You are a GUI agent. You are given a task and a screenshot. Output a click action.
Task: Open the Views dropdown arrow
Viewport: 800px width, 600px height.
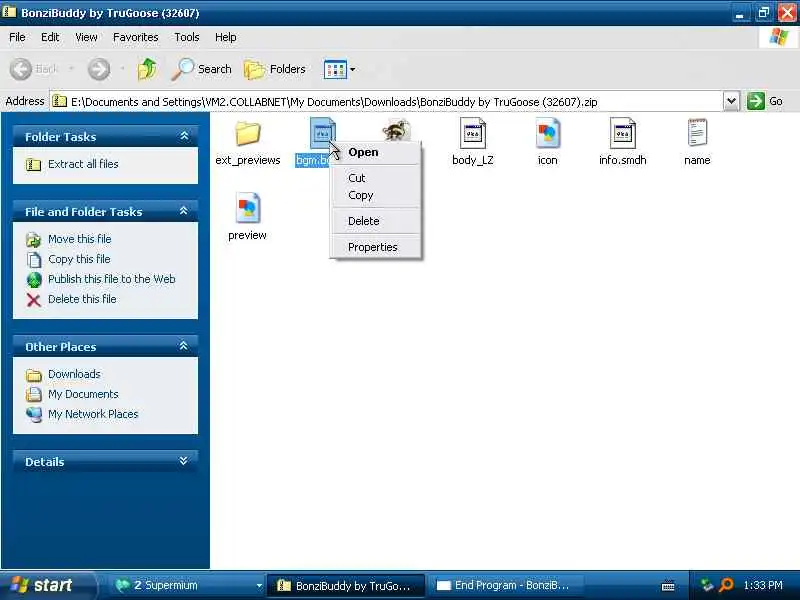pyautogui.click(x=353, y=69)
